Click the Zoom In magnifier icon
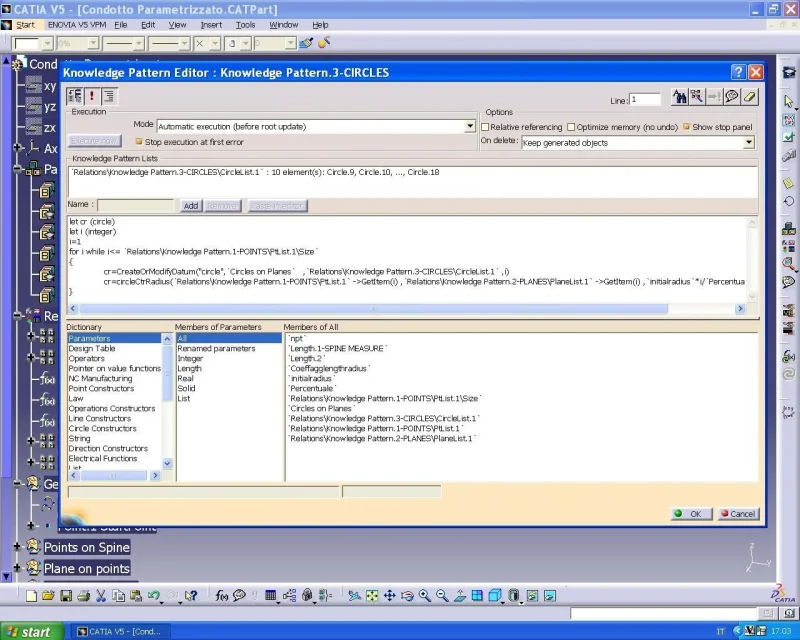The height and width of the screenshot is (640, 800). (x=424, y=596)
